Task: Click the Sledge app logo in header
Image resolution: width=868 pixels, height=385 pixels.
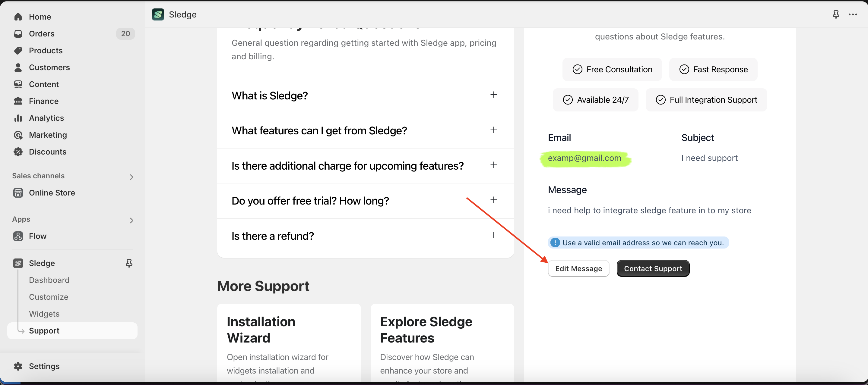Action: point(158,14)
